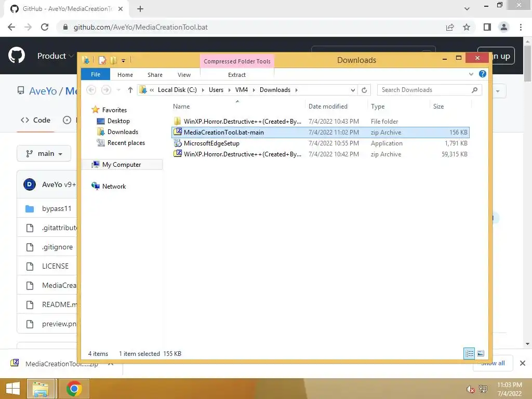Image resolution: width=532 pixels, height=399 pixels.
Task: Select My Computer in the navigation pane
Action: pos(122,165)
